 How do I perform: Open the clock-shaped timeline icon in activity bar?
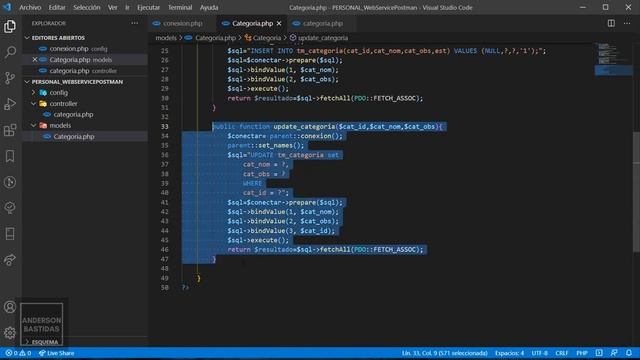point(10,182)
